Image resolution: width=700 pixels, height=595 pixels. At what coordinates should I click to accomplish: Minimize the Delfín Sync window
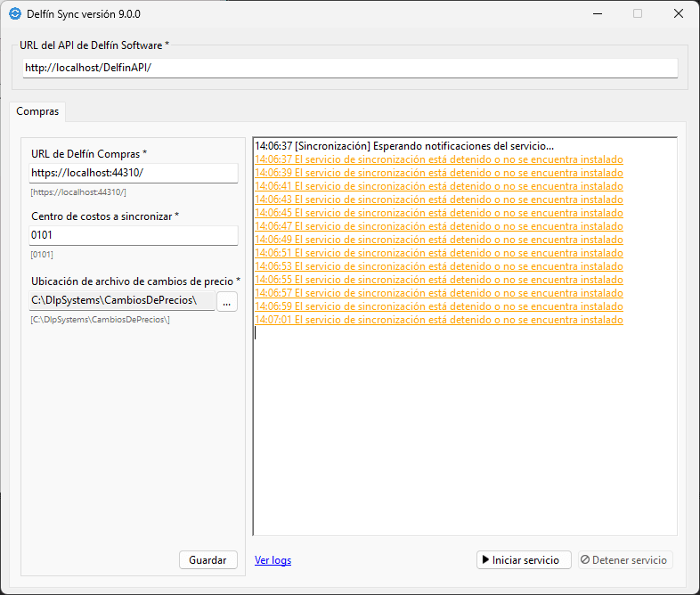point(596,14)
